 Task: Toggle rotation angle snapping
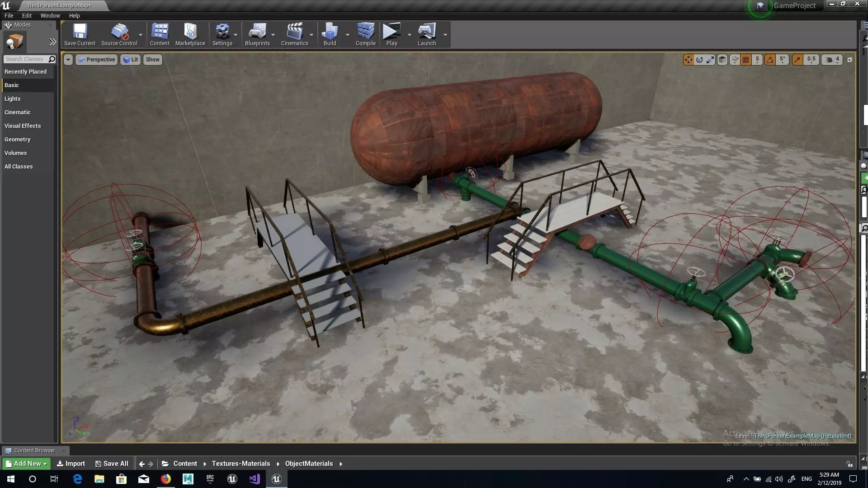(770, 60)
